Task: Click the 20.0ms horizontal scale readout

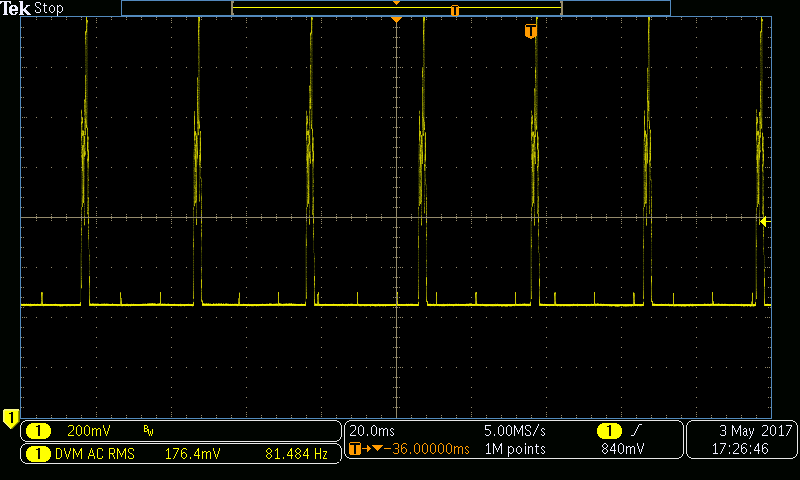Action: 372,431
